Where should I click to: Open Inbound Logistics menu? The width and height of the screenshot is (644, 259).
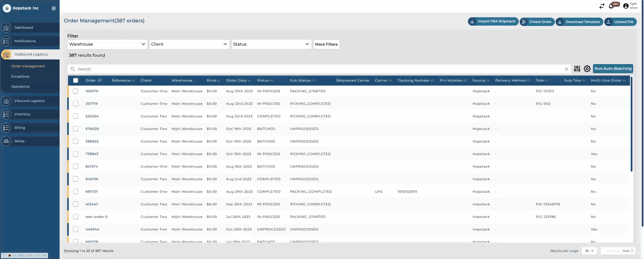[29, 101]
